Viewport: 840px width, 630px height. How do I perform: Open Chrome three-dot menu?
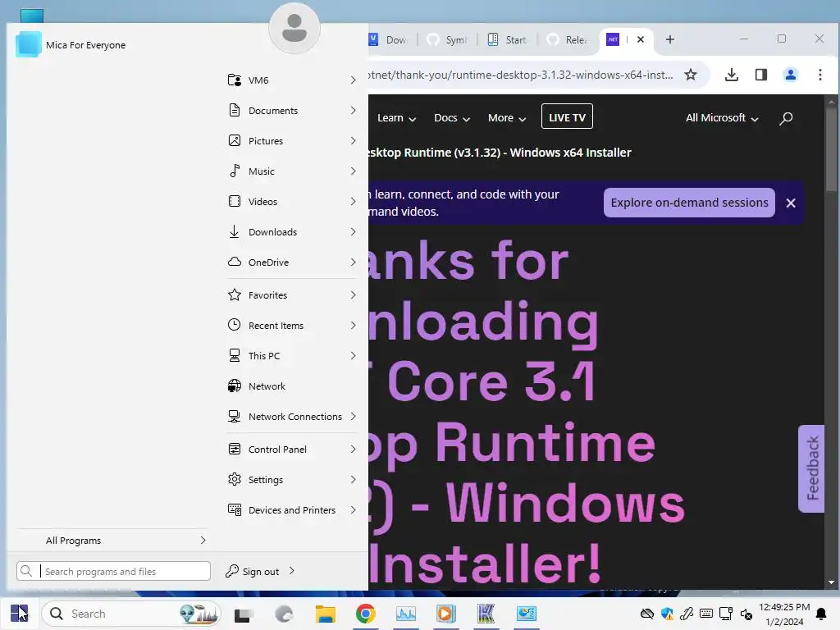[820, 75]
